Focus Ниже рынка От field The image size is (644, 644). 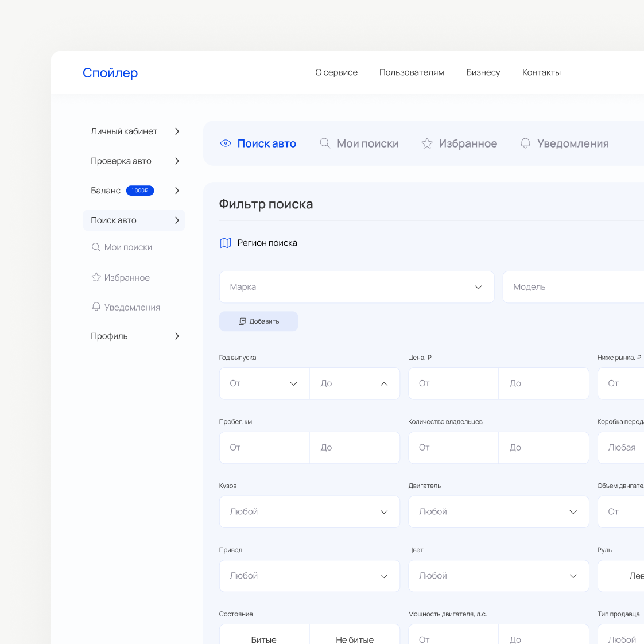620,383
